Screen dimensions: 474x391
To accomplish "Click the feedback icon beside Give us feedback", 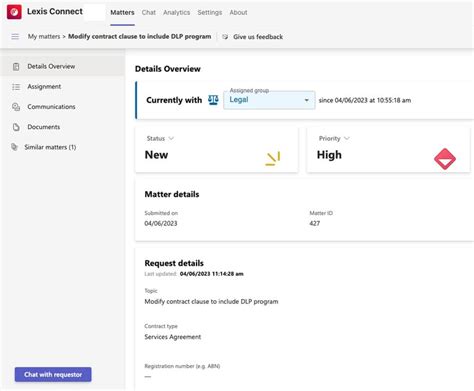I will pyautogui.click(x=225, y=37).
